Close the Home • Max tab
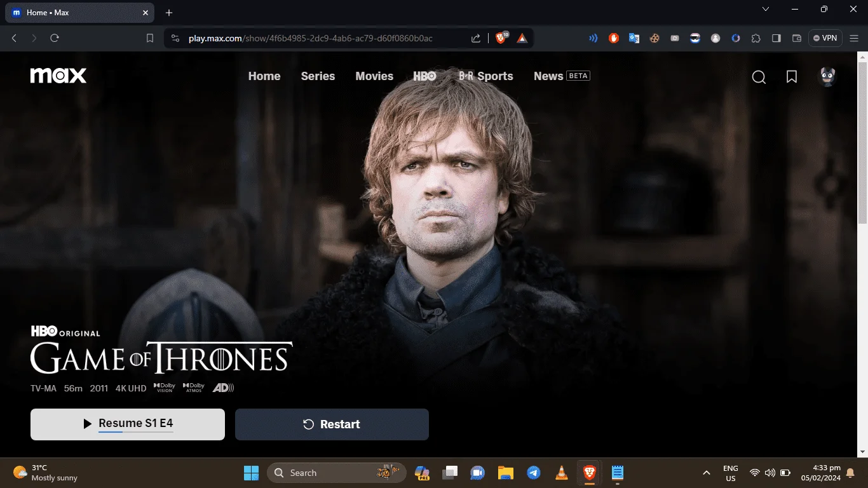 coord(145,13)
